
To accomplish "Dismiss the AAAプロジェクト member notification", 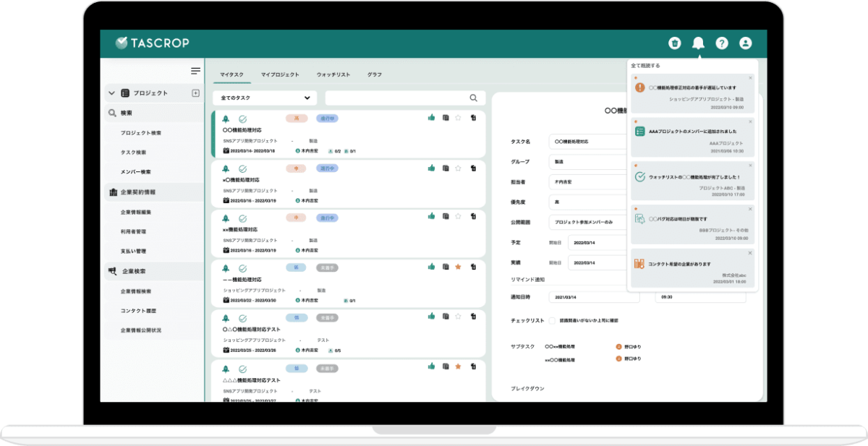I will coord(750,121).
